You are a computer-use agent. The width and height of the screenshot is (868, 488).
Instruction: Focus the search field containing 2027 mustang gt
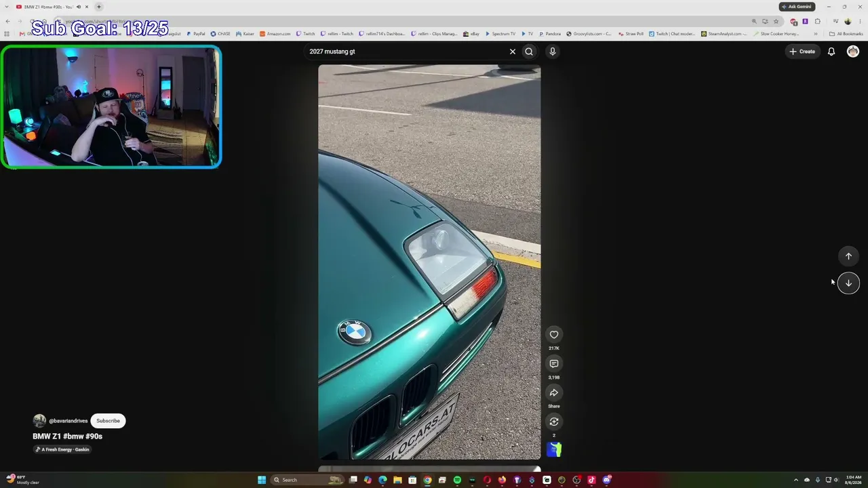click(x=407, y=52)
